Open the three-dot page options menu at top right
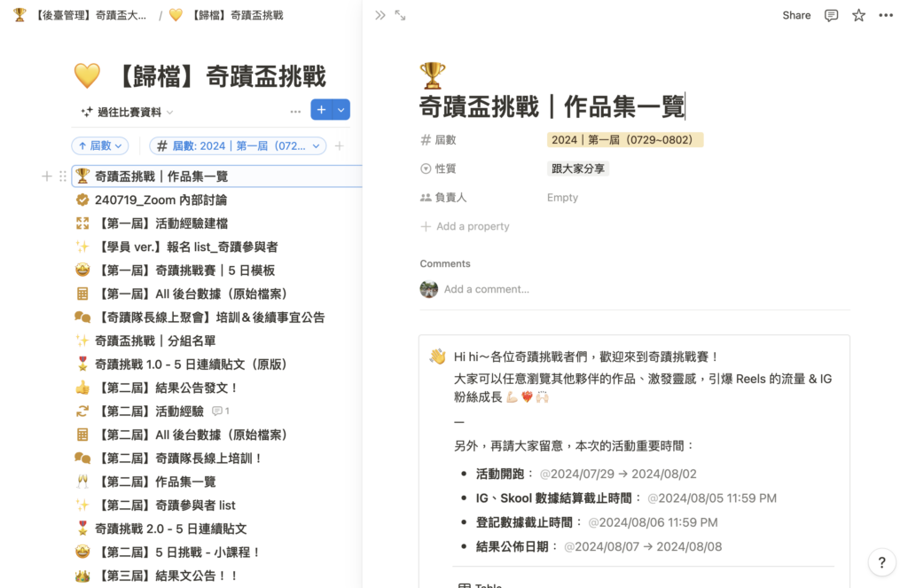 click(x=886, y=15)
